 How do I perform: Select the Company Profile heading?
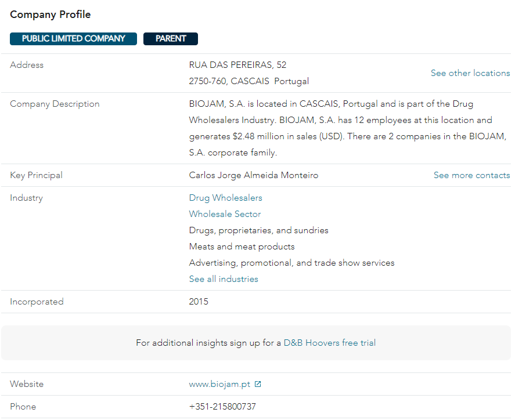[x=51, y=15]
